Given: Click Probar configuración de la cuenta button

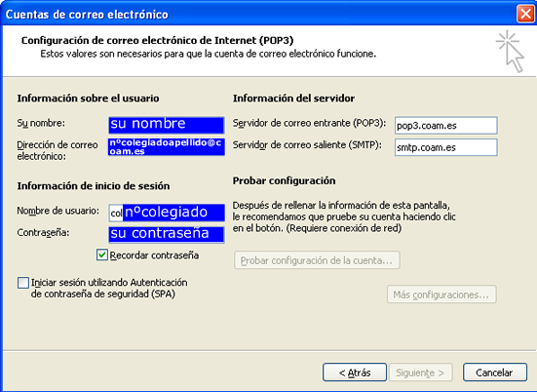Looking at the screenshot, I should [317, 260].
